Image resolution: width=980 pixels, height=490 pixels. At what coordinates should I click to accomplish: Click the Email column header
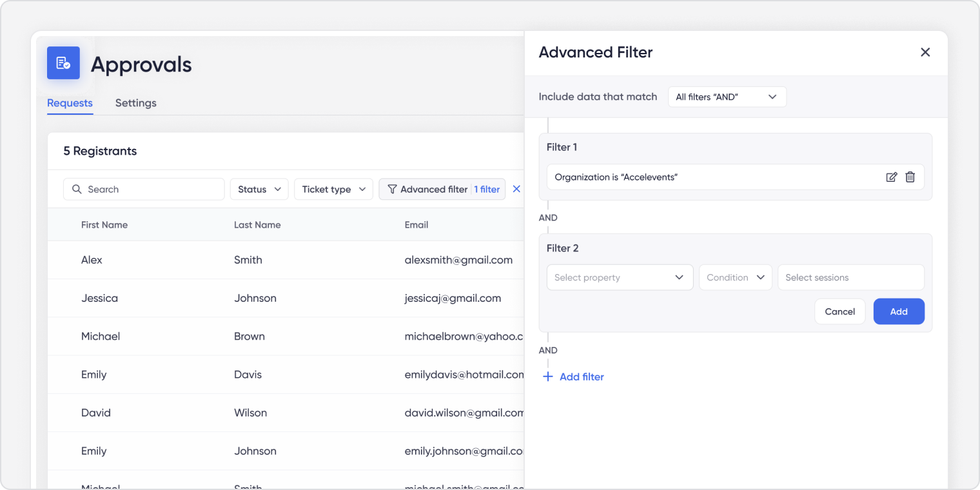[x=416, y=225]
